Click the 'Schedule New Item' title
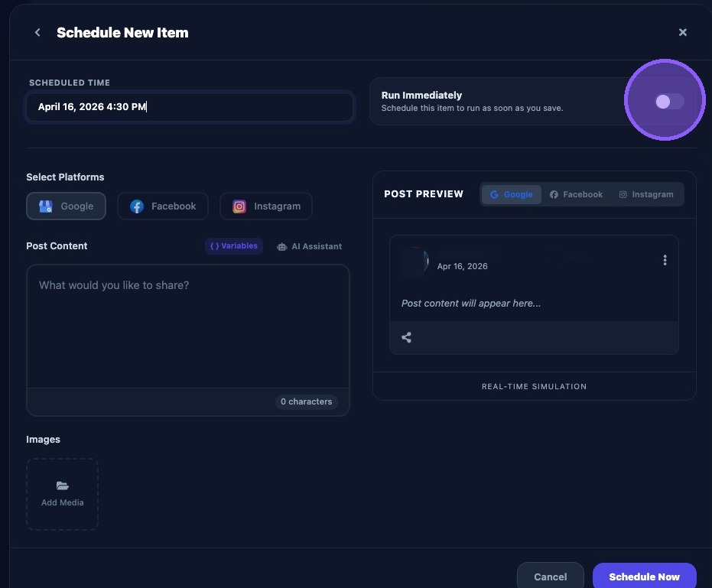This screenshot has height=588, width=712. 122,33
